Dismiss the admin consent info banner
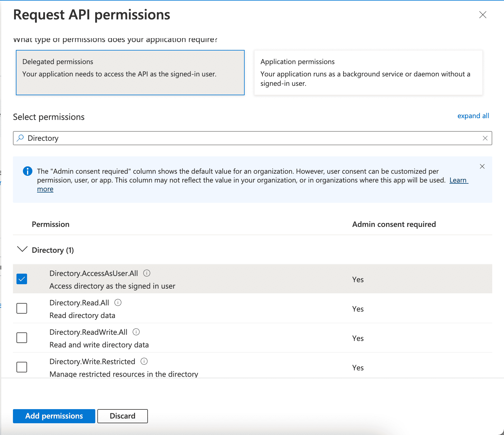The width and height of the screenshot is (504, 435). pyautogui.click(x=482, y=166)
